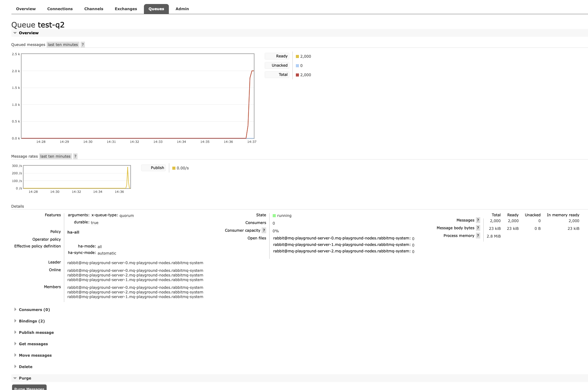
Task: Click the In memory ready column header
Action: click(x=563, y=215)
